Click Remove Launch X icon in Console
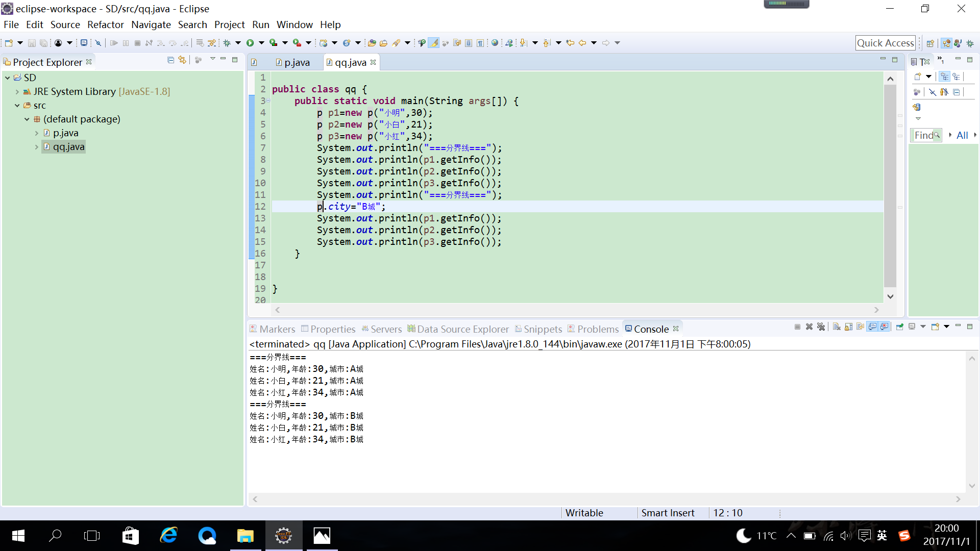Screen dimensions: 980x551 [x=809, y=327]
